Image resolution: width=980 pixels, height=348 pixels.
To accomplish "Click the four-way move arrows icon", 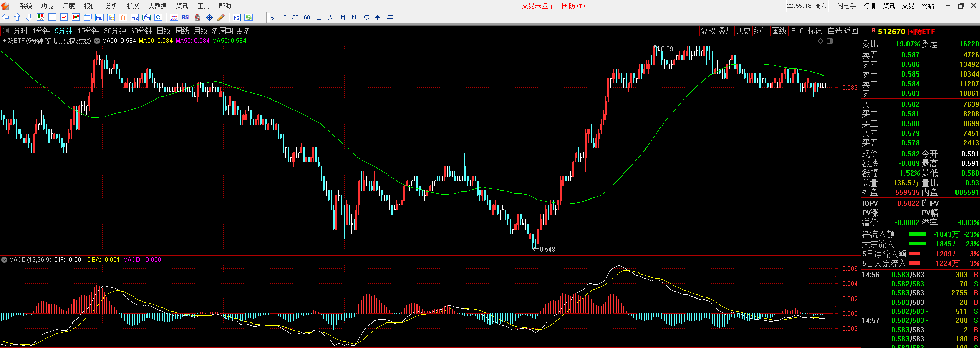I will point(209,17).
